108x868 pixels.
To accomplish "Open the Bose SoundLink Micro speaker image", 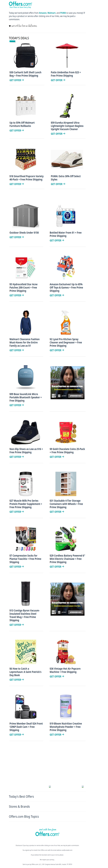I will [26, 378].
